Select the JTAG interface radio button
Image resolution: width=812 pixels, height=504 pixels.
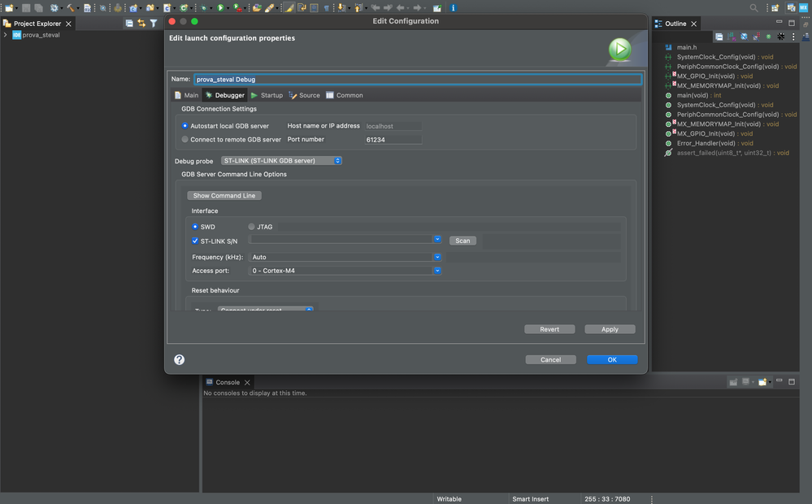[x=251, y=227]
